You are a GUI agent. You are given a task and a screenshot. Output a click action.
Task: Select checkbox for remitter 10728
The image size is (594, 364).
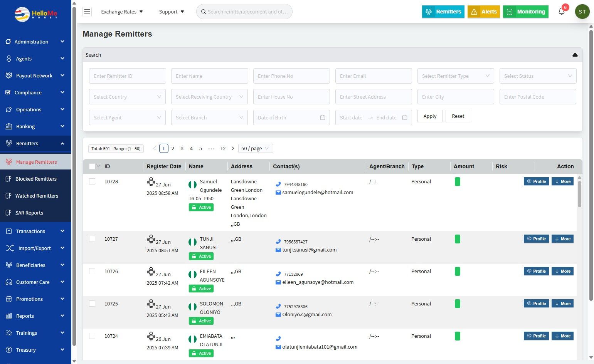tap(92, 181)
